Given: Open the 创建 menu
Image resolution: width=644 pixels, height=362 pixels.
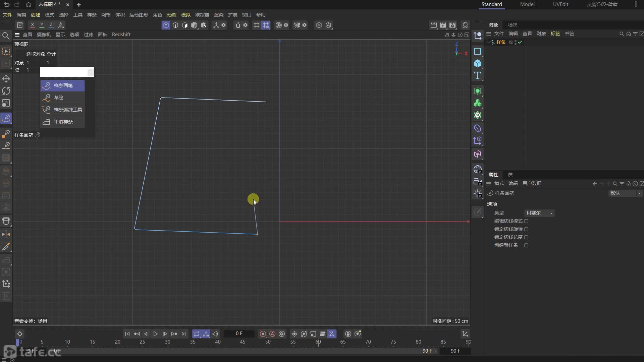Looking at the screenshot, I should click(x=36, y=15).
